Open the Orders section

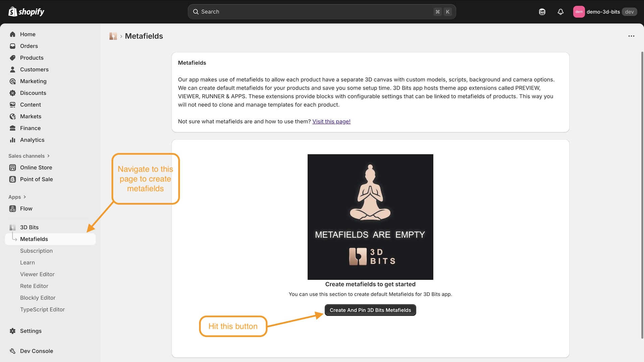pyautogui.click(x=29, y=46)
